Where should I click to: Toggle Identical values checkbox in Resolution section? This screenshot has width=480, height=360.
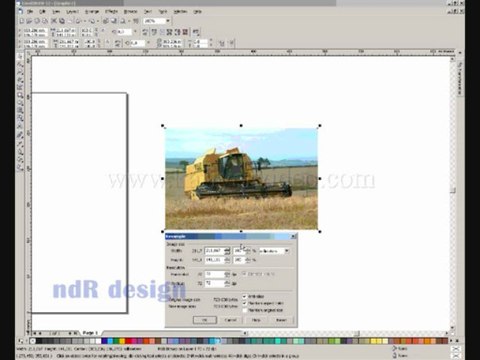pos(244,274)
